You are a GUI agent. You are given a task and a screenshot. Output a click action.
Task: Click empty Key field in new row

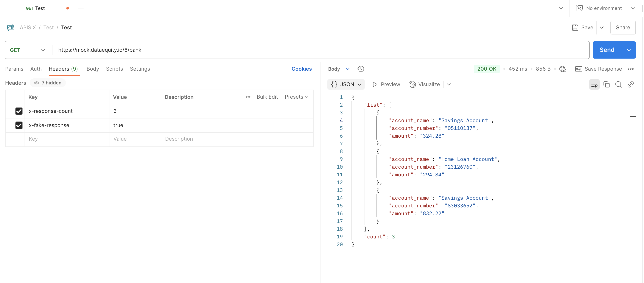tap(67, 139)
